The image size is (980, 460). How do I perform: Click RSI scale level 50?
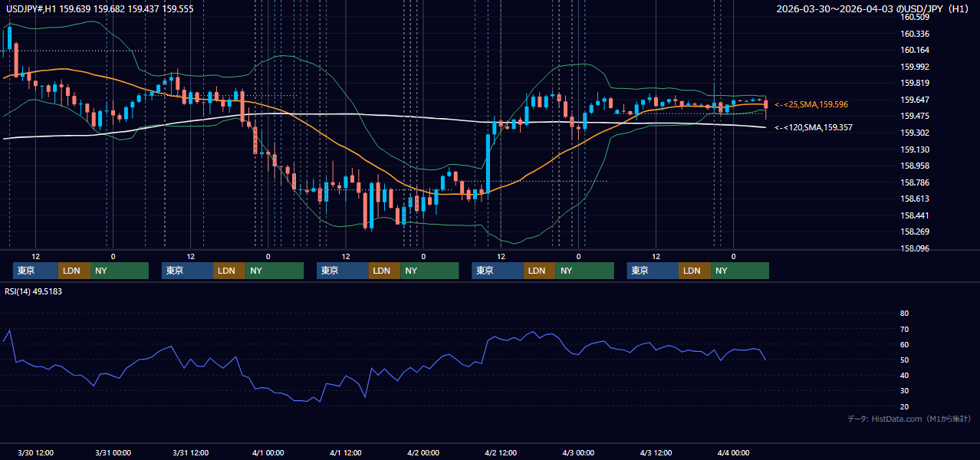904,360
